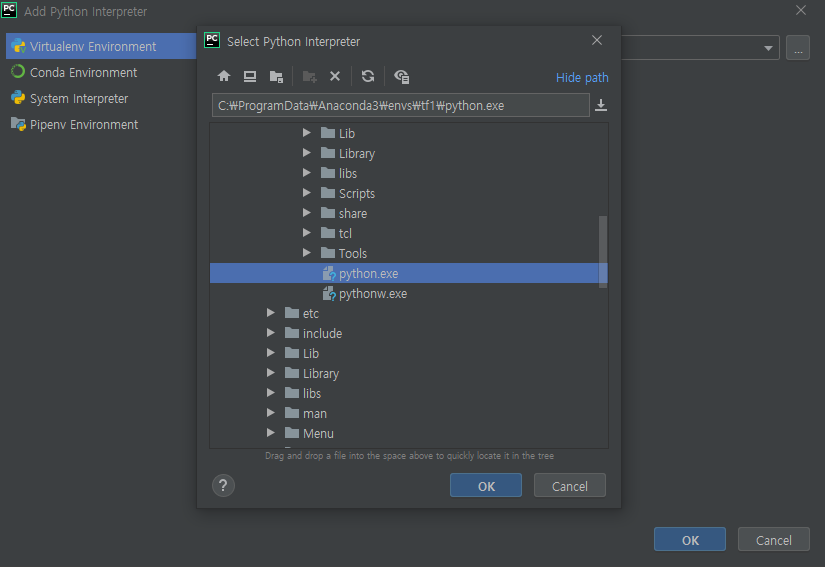
Task: Close the Select Python Interpreter dialog
Action: [x=597, y=40]
